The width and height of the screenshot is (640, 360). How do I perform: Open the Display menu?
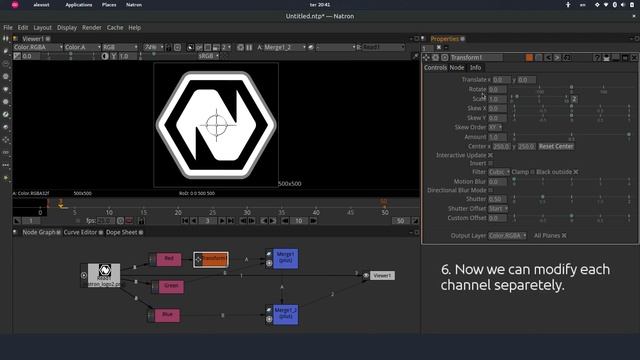point(67,27)
